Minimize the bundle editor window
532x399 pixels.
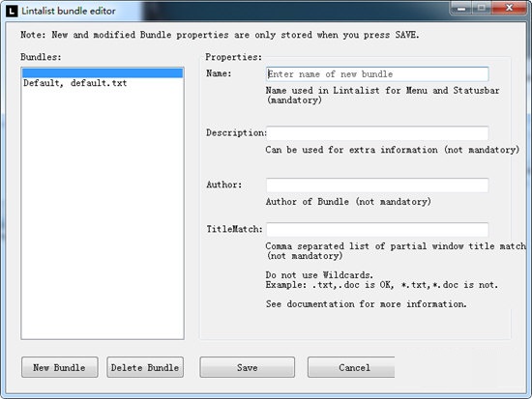point(461,8)
